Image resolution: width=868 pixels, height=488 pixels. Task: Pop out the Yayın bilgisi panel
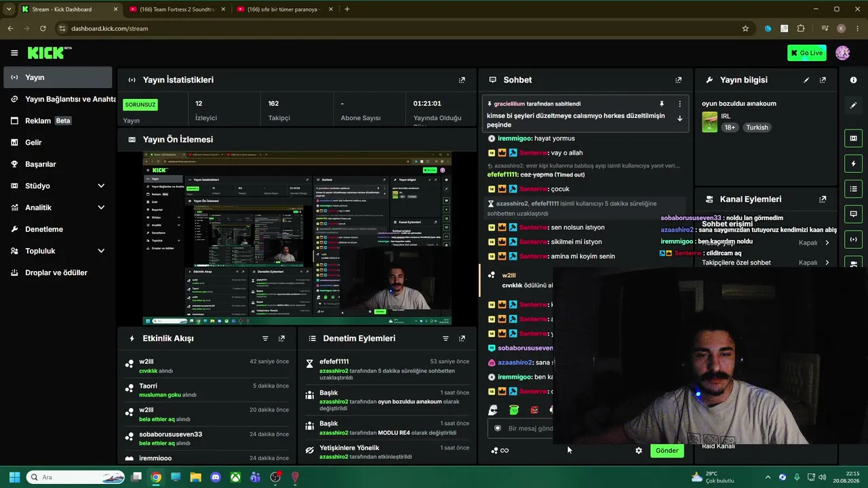tap(823, 80)
